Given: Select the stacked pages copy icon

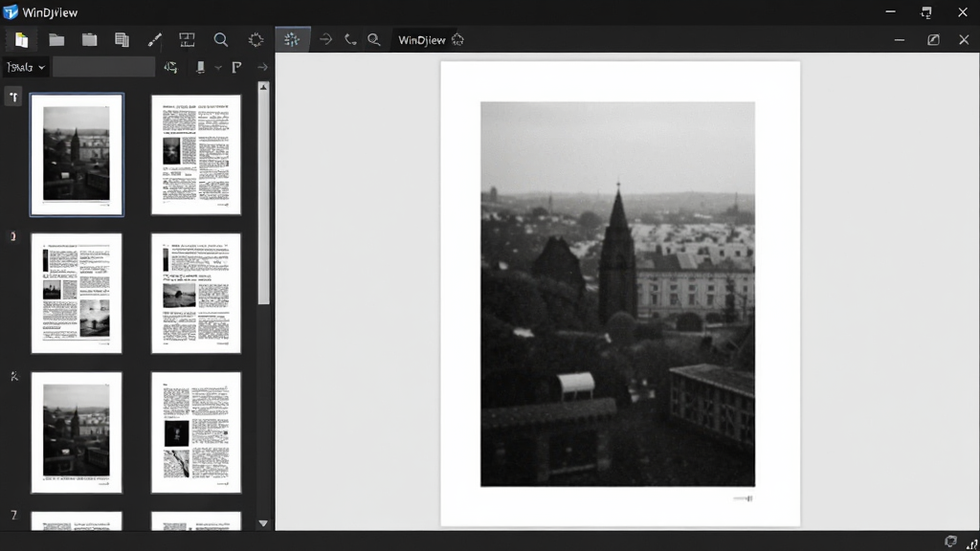Looking at the screenshot, I should coord(122,40).
